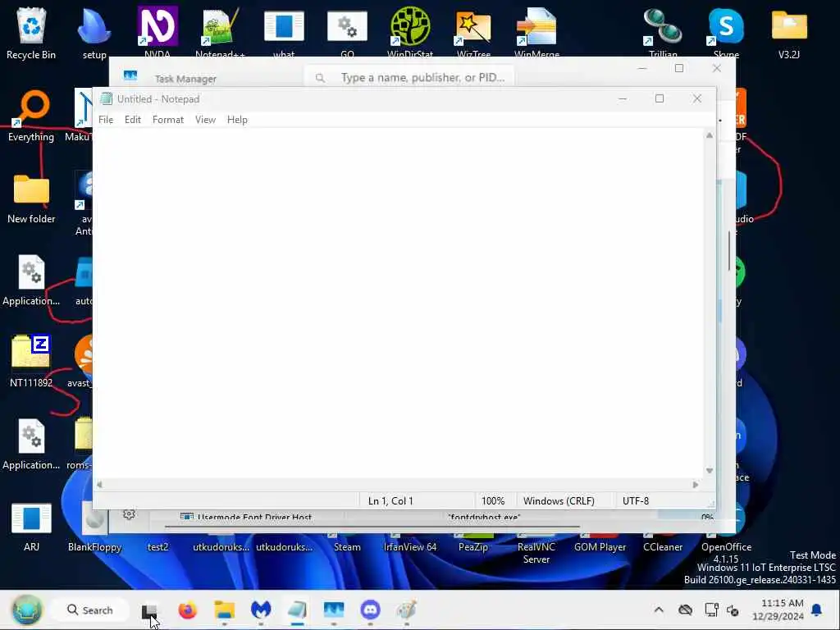Open the Help menu in Notepad

(237, 120)
